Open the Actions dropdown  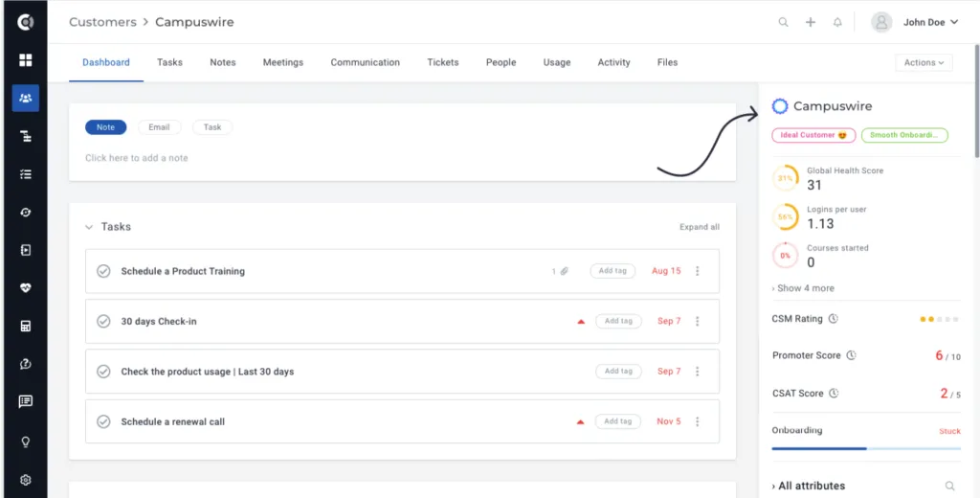click(924, 62)
